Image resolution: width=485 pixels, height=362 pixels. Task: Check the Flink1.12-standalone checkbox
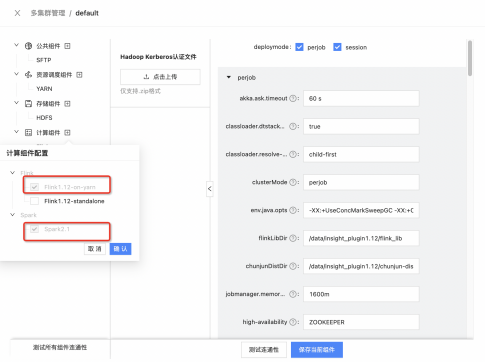click(34, 201)
